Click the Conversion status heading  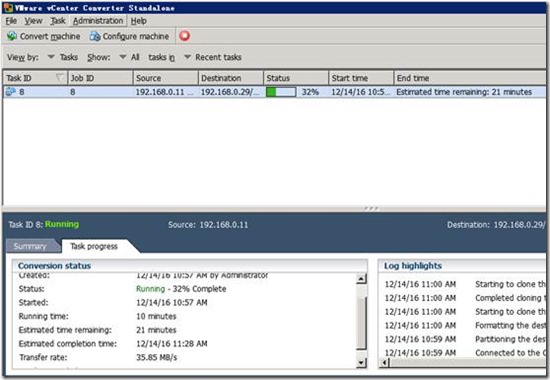[x=54, y=266]
